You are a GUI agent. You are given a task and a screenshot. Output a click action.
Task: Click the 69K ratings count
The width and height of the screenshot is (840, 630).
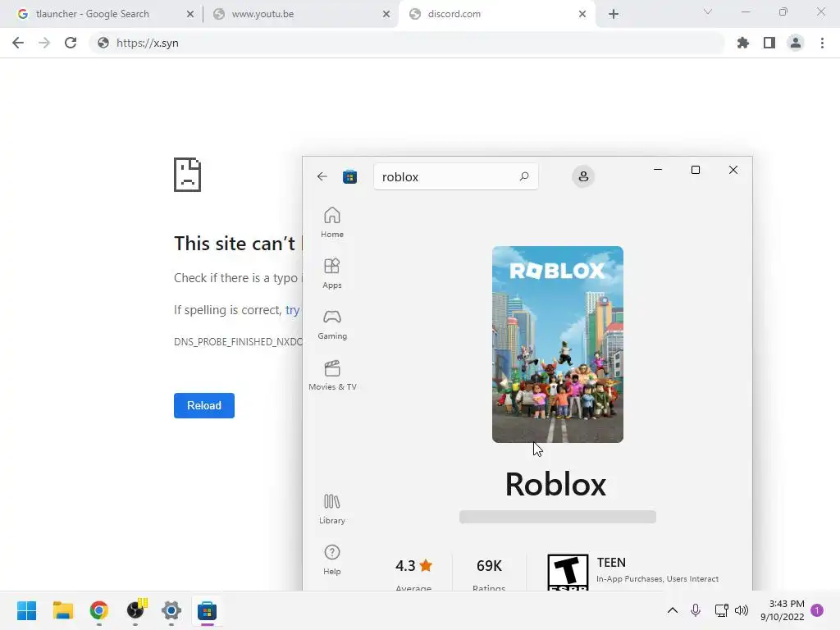pyautogui.click(x=489, y=566)
